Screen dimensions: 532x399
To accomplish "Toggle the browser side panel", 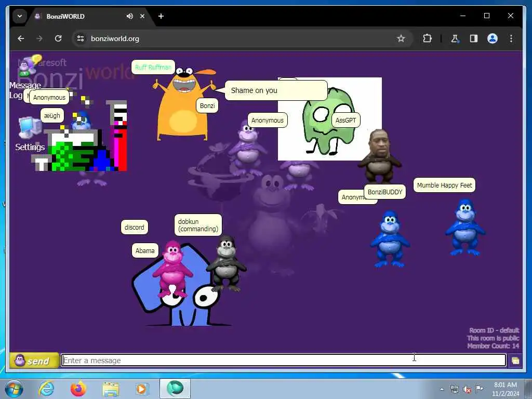I will [474, 38].
